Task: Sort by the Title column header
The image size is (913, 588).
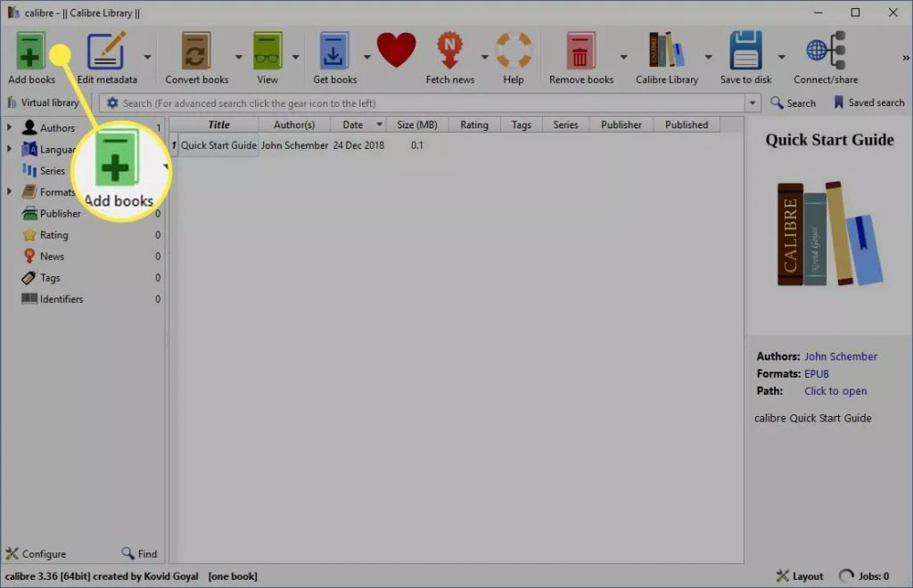Action: (218, 125)
